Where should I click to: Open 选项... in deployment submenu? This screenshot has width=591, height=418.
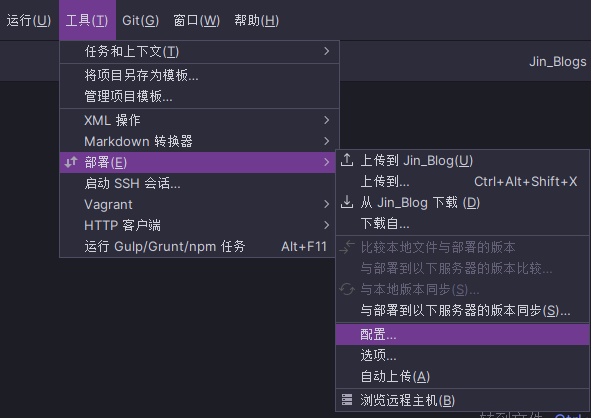pyautogui.click(x=462, y=355)
